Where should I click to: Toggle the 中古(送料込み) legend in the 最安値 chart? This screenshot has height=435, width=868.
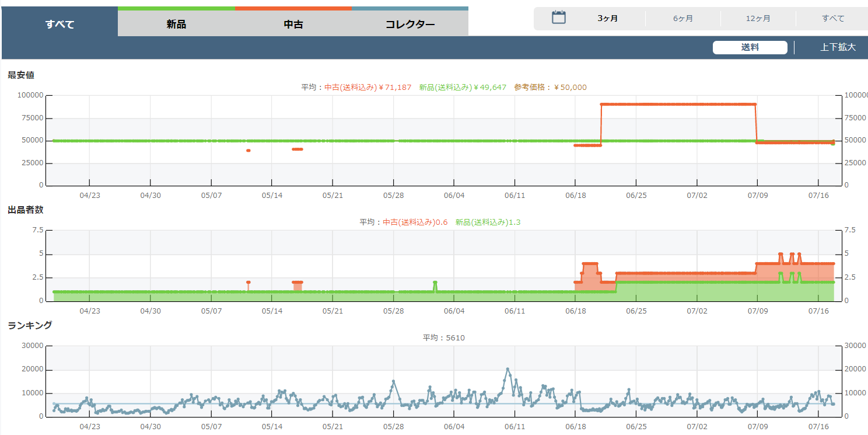(x=367, y=87)
